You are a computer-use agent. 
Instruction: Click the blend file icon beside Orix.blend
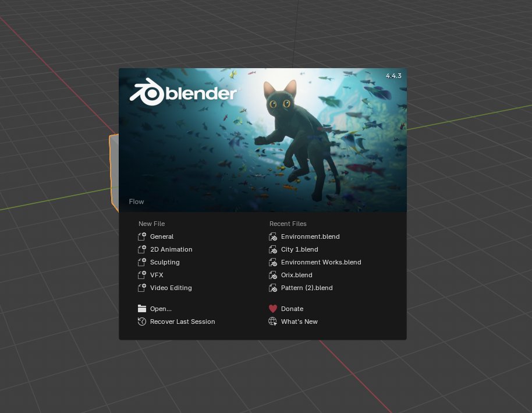tap(272, 275)
